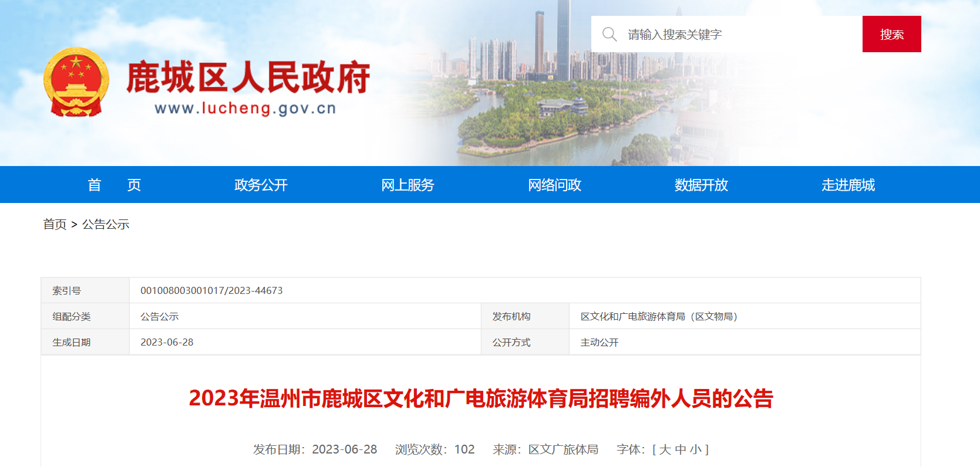Set font size to 中

coord(681,449)
